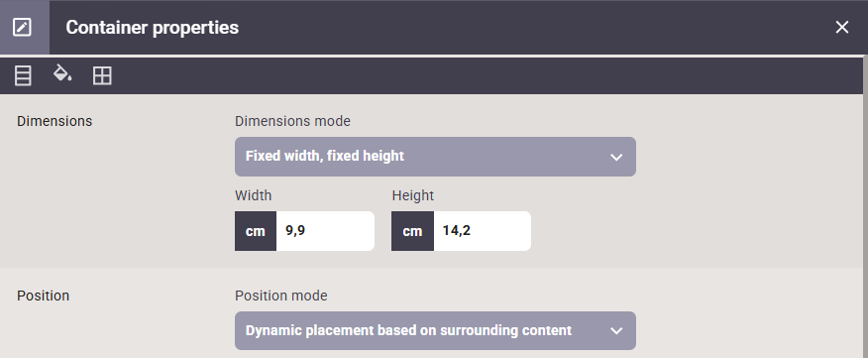Switch to the grid table tab icon
The image size is (868, 358).
coord(102,75)
